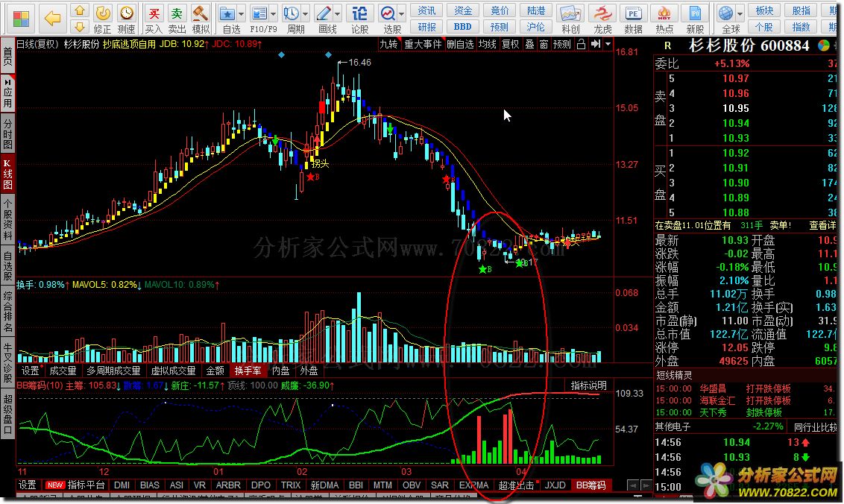Click the green 卖出 sell icon
This screenshot has width=844, height=504.
click(x=177, y=19)
